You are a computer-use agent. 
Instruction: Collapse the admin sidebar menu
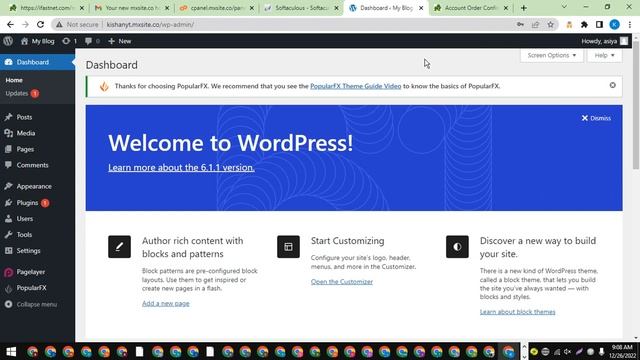tap(31, 304)
